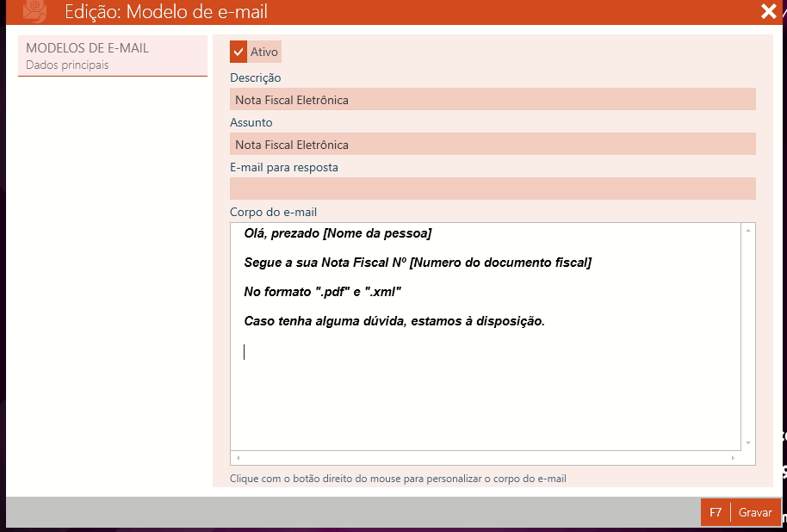This screenshot has height=532, width=787.
Task: Click the down arrow of body scrollbar
Action: [x=748, y=442]
